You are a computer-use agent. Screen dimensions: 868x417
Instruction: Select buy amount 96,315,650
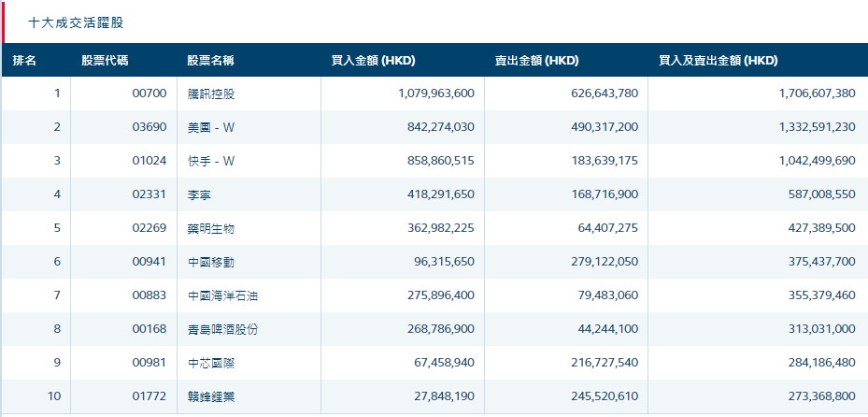445,262
